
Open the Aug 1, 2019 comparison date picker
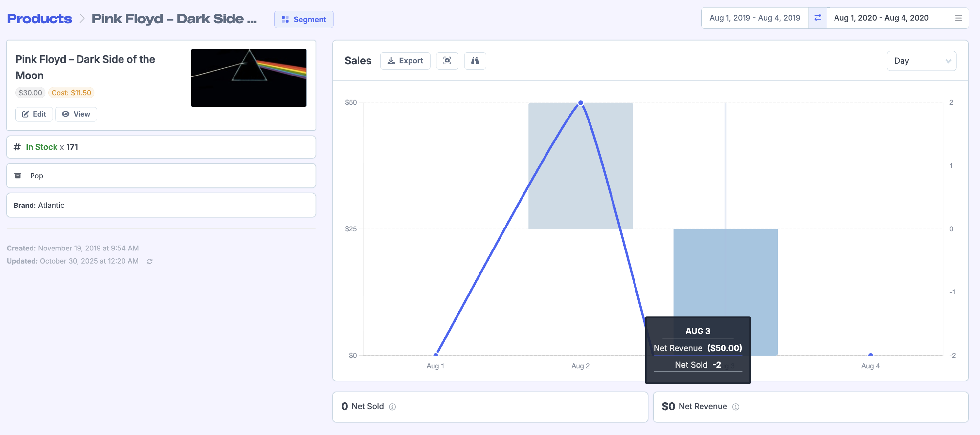754,18
